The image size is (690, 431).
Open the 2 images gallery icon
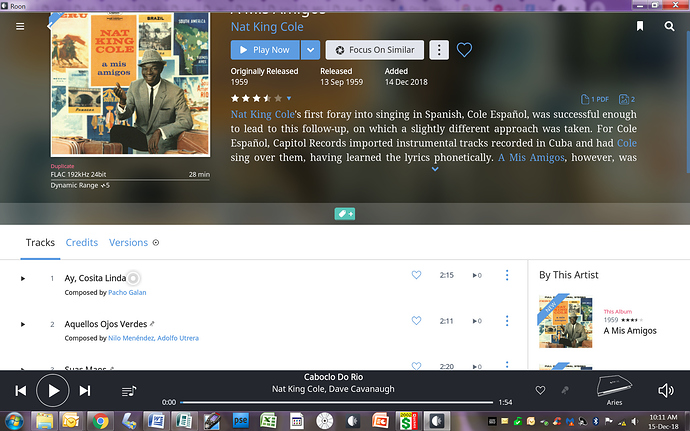[x=627, y=99]
